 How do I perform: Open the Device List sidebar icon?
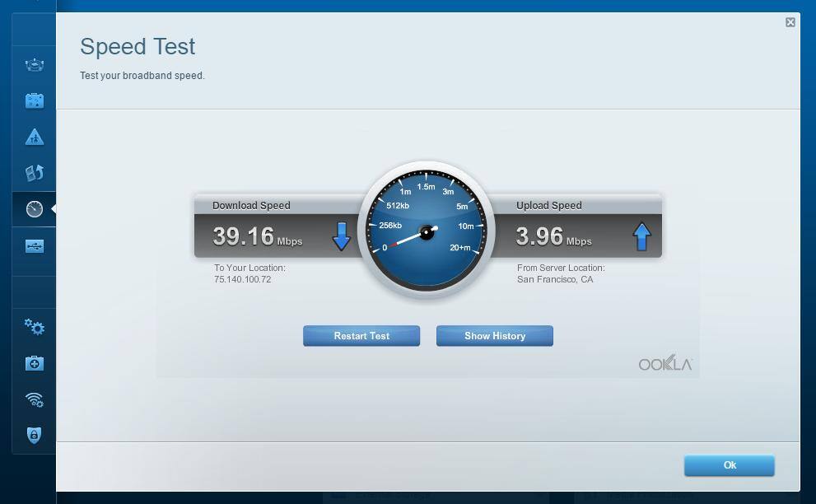click(x=34, y=64)
